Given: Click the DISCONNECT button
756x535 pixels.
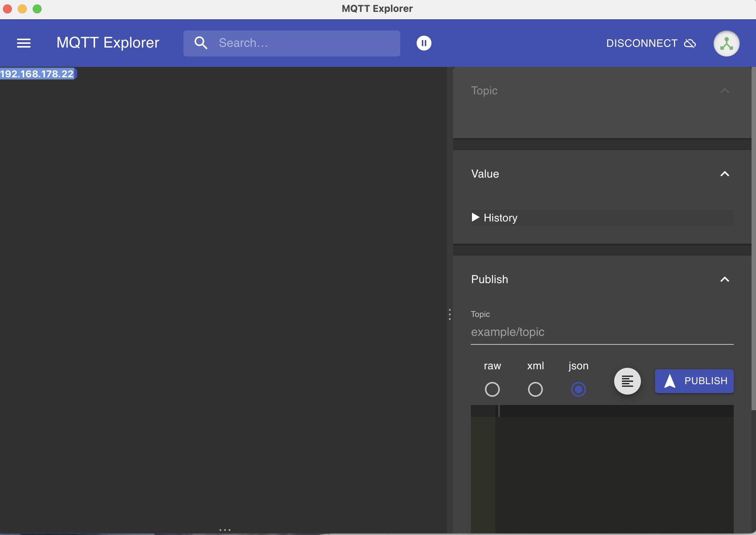Looking at the screenshot, I should click(642, 43).
